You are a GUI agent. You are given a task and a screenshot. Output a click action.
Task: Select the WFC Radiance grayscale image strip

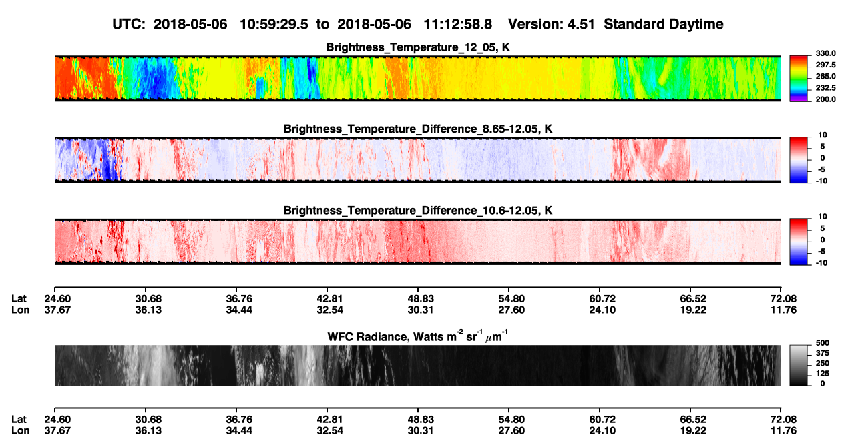coord(417,365)
